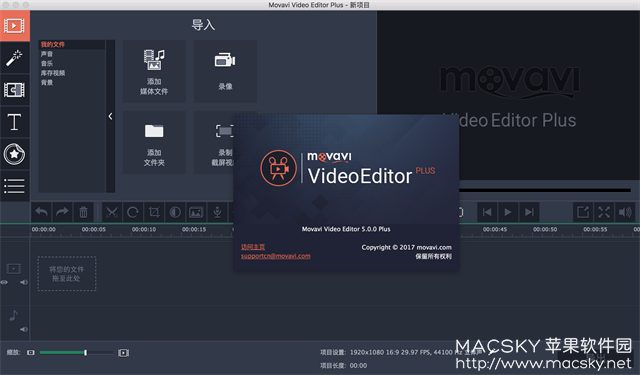Click the Color adjustment icon

click(175, 212)
